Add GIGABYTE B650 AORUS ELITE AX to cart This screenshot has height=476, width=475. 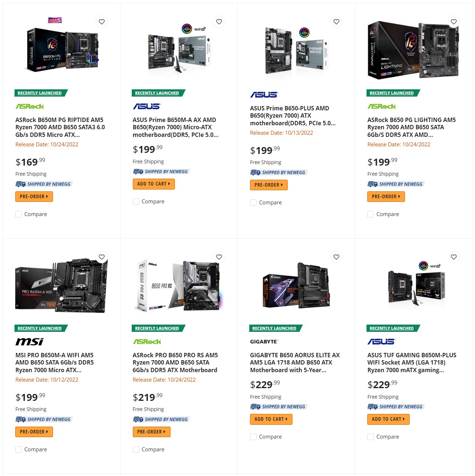[x=271, y=419]
